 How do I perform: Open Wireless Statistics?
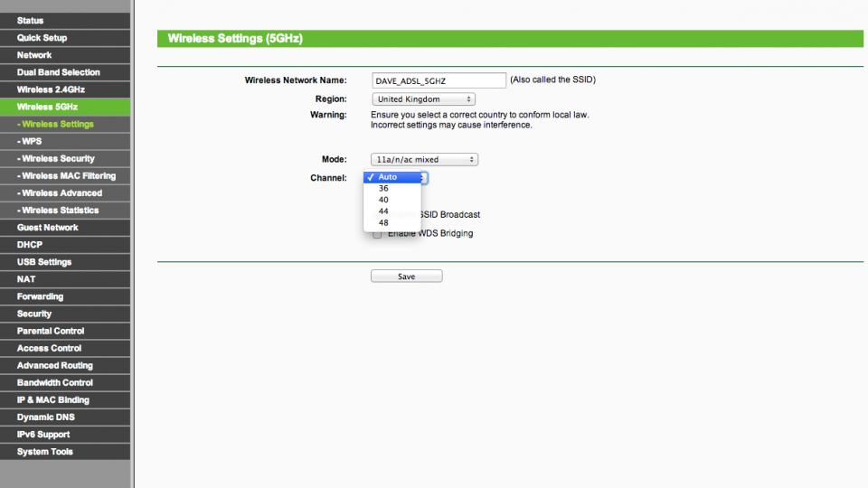(x=65, y=210)
